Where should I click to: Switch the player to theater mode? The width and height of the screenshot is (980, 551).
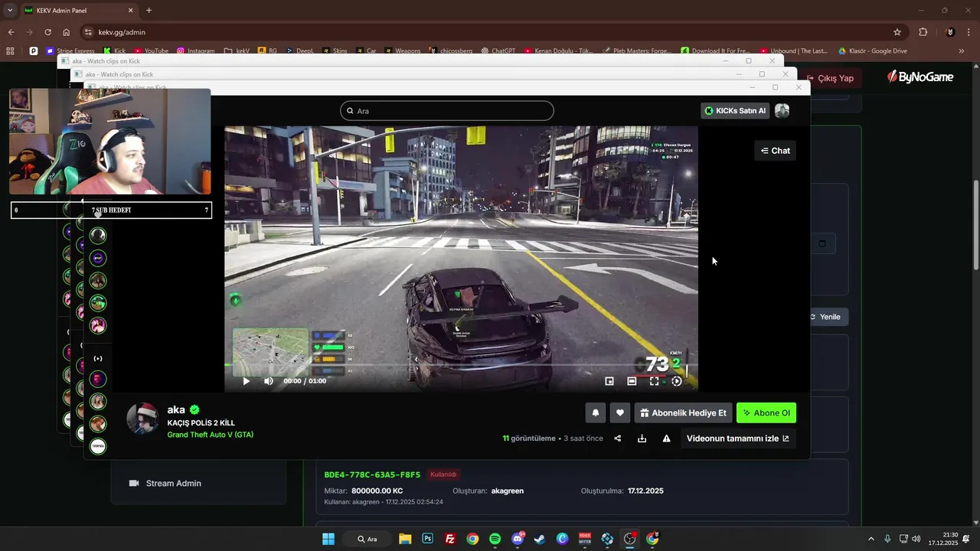[632, 381]
